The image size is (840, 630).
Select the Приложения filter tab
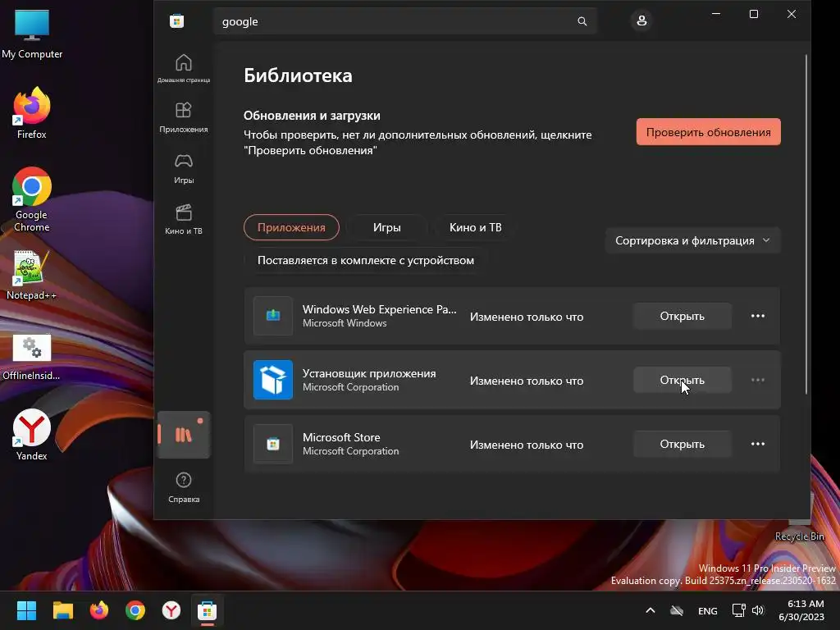click(x=291, y=227)
